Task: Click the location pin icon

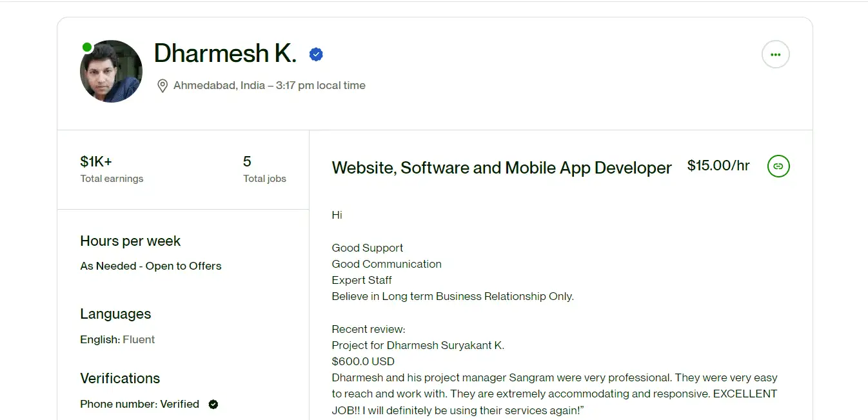Action: click(x=163, y=86)
